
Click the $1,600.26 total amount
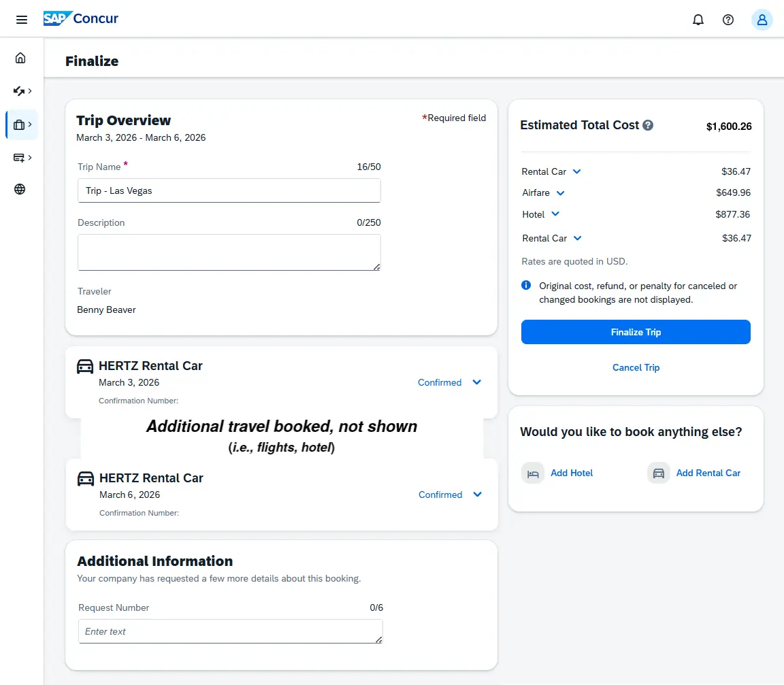pyautogui.click(x=728, y=127)
